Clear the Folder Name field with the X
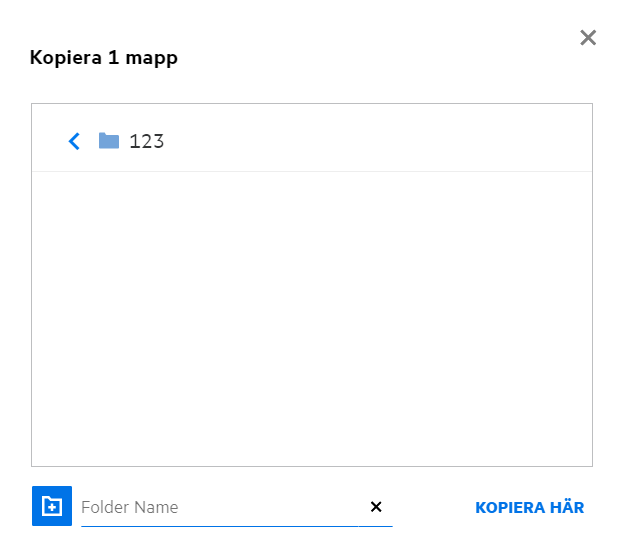 (x=376, y=507)
